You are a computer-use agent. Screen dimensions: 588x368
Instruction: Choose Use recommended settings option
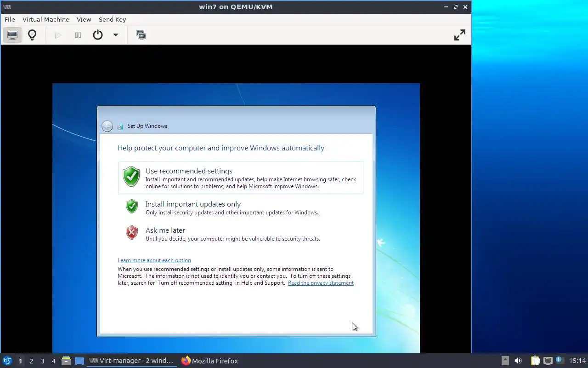(241, 178)
